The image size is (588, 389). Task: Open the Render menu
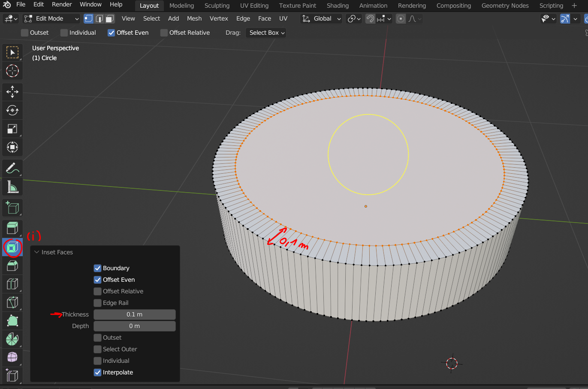(x=62, y=4)
